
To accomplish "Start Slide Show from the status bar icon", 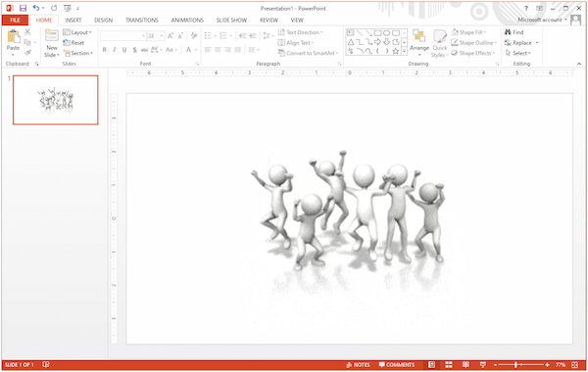I will tap(482, 365).
